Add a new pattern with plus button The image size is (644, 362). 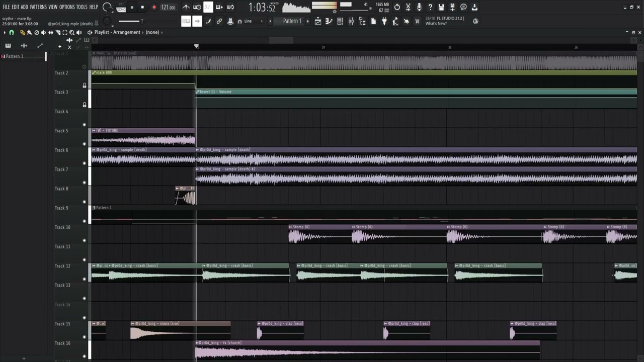click(308, 21)
